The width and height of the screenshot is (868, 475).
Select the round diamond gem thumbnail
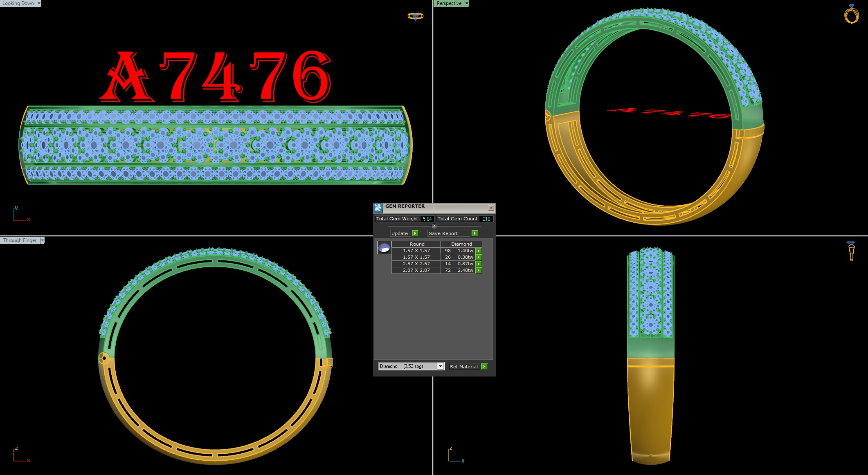click(384, 248)
